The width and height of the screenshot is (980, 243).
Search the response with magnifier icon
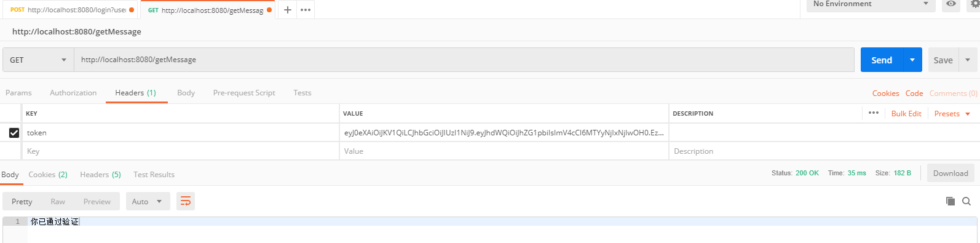click(966, 201)
